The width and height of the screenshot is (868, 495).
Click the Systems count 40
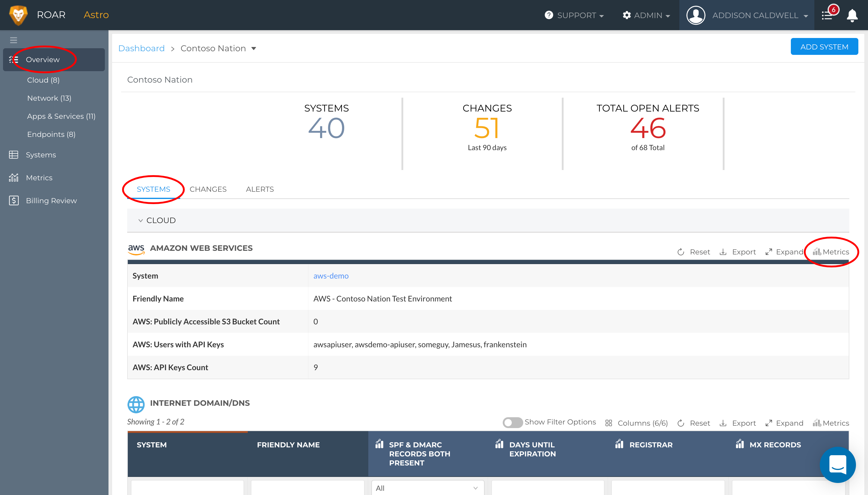coord(326,128)
